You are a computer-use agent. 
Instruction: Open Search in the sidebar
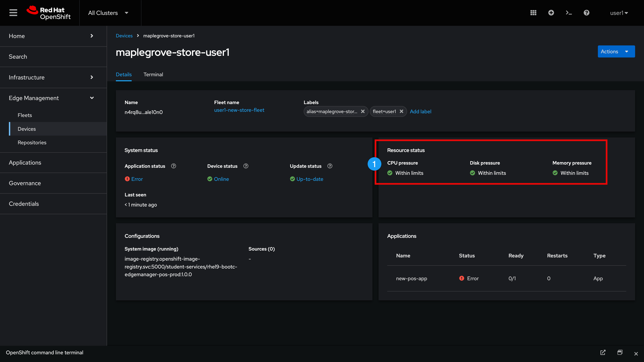tap(53, 57)
